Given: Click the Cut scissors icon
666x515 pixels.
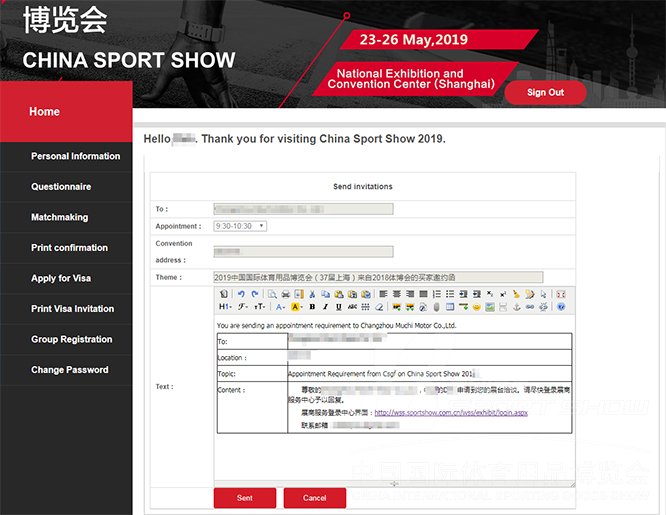Looking at the screenshot, I should [312, 294].
